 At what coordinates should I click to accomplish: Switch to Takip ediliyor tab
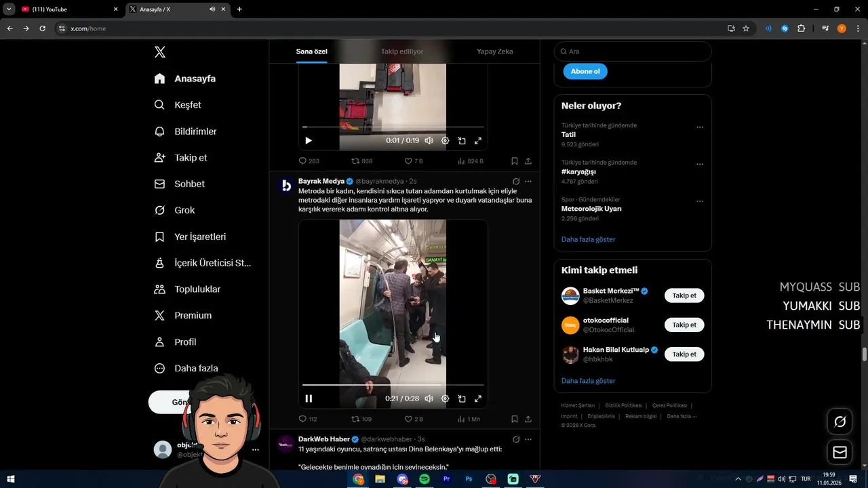(402, 52)
